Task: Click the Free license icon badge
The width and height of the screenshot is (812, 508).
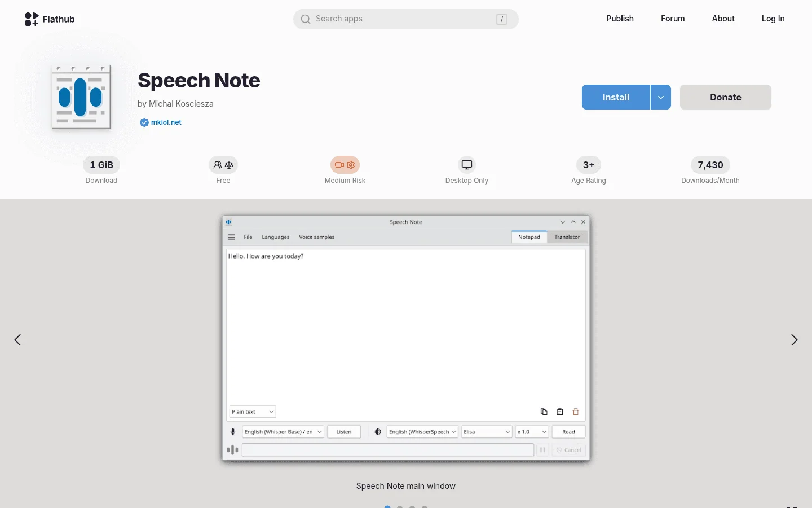Action: pos(223,165)
